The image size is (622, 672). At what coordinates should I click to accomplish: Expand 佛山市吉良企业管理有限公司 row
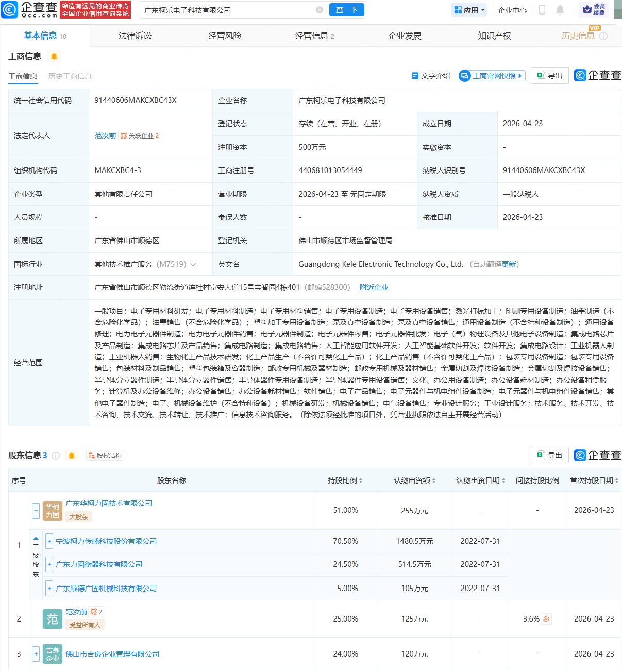point(36,654)
